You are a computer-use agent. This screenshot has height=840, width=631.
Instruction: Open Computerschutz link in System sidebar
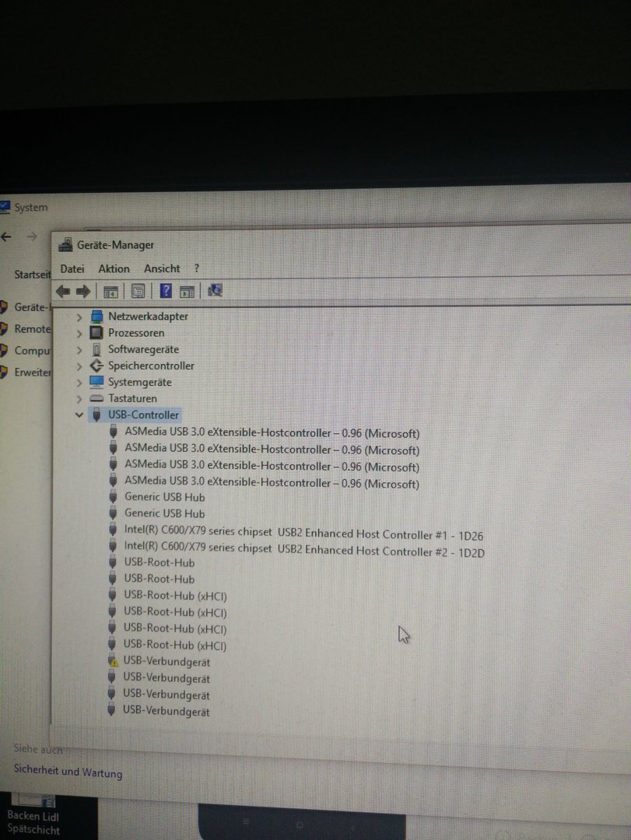click(32, 351)
